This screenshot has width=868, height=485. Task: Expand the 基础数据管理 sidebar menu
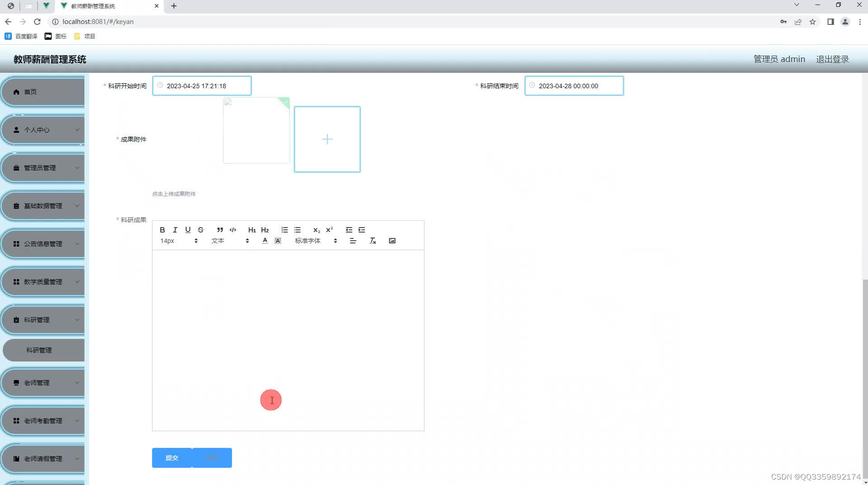click(43, 206)
